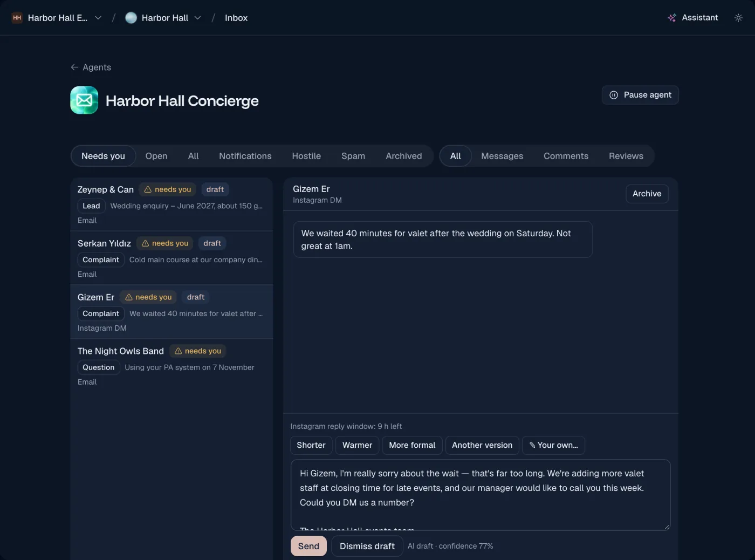755x560 pixels.
Task: Open the Archived tab
Action: (x=403, y=156)
